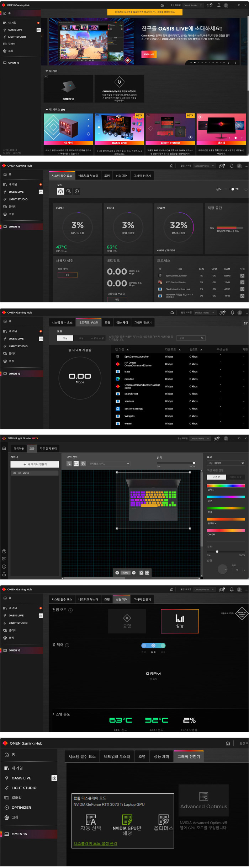Select the 균형 power mode

tap(127, 621)
